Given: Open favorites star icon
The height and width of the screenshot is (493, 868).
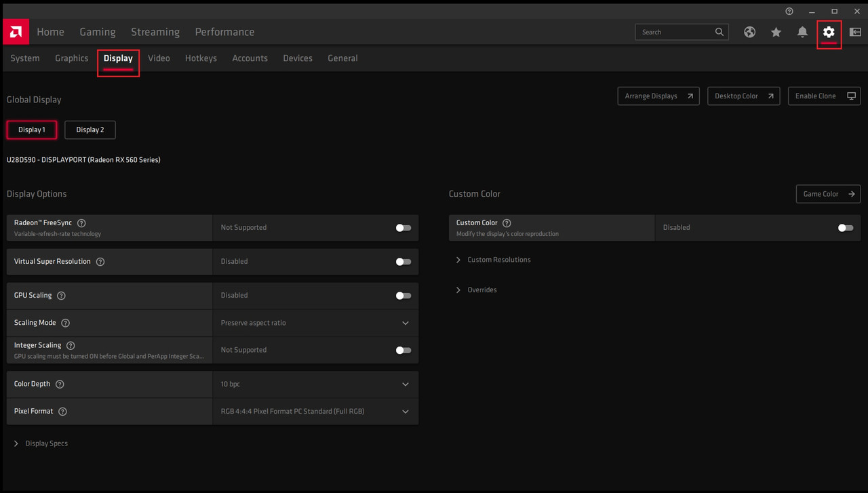Looking at the screenshot, I should tap(776, 32).
